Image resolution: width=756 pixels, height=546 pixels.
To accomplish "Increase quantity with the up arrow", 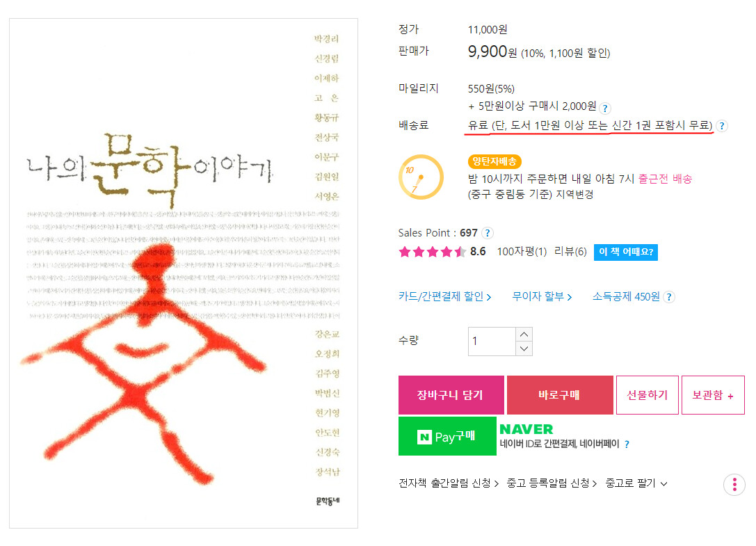I will click(x=524, y=335).
